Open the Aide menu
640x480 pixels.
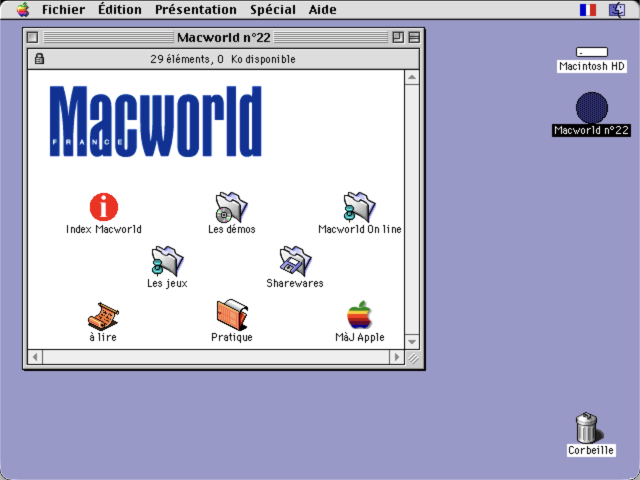tap(322, 9)
